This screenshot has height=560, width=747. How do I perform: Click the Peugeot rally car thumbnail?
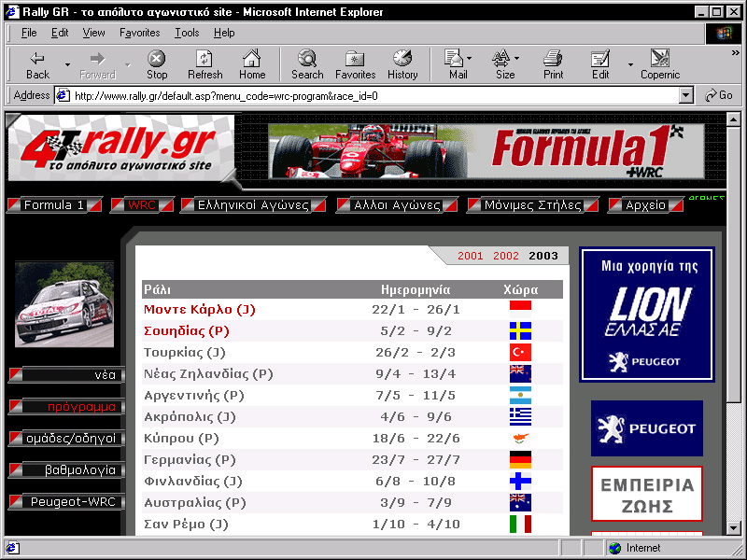coord(64,304)
